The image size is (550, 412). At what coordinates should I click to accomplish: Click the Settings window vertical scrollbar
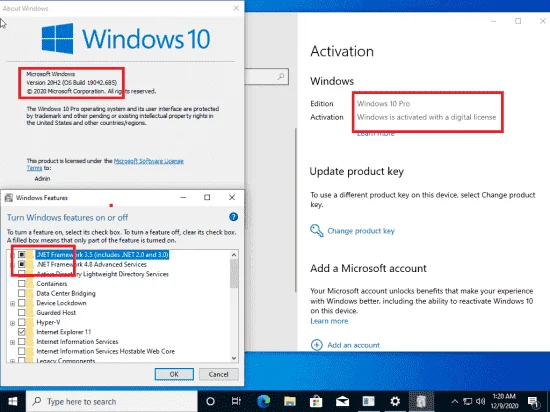pos(296,210)
